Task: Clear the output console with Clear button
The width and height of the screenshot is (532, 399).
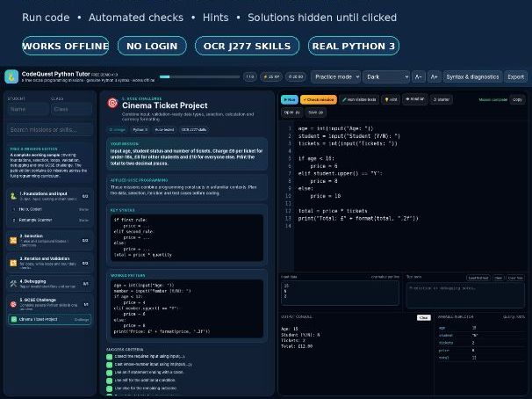Action: [423, 317]
